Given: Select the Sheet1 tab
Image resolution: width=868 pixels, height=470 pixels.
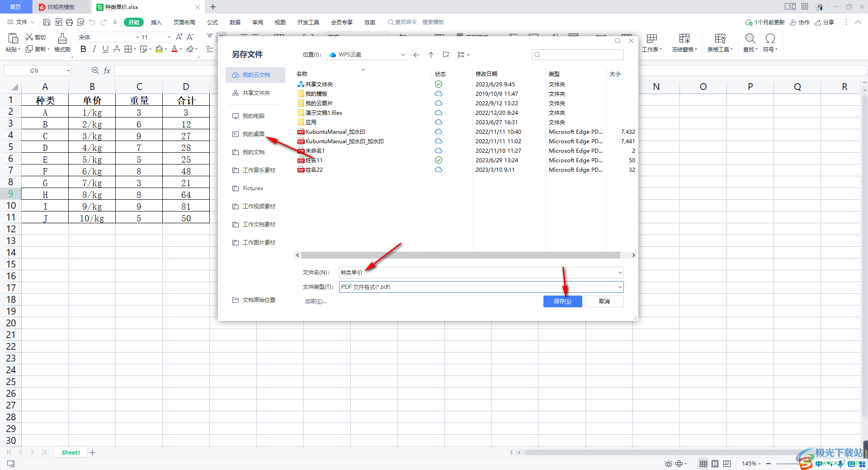Looking at the screenshot, I should tap(71, 452).
